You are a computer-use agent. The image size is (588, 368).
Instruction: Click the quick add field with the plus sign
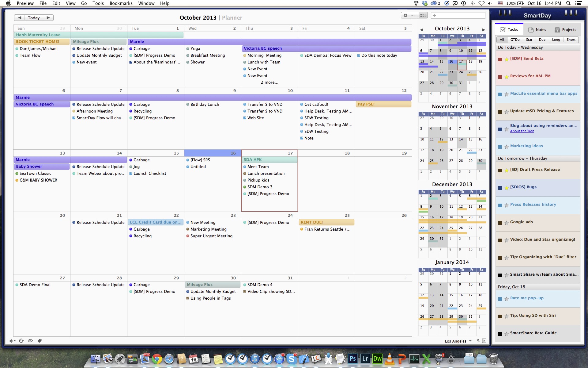click(x=458, y=15)
